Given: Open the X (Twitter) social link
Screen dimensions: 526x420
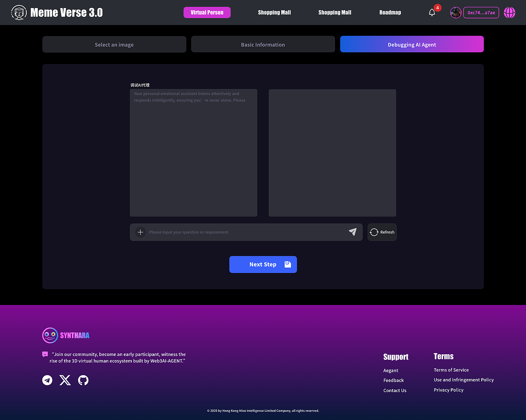Looking at the screenshot, I should 65,380.
